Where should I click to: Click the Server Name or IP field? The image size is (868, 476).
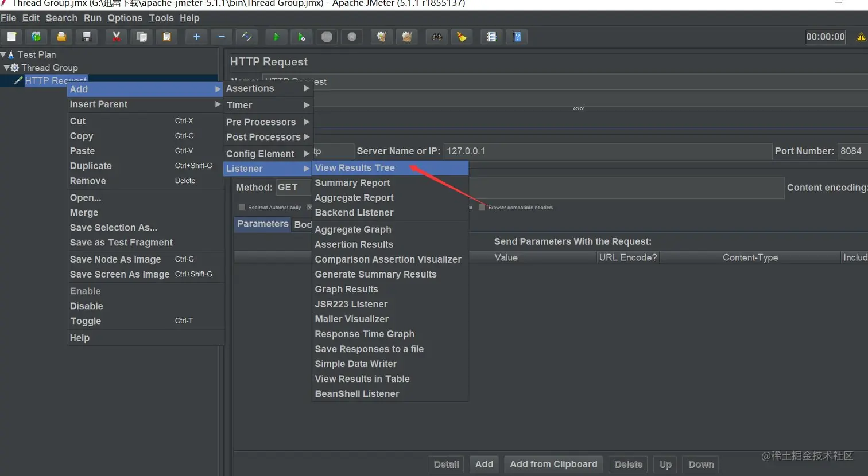pyautogui.click(x=607, y=151)
